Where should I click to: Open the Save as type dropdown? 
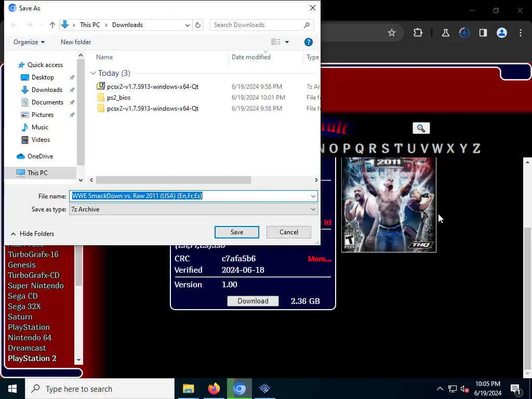pos(193,209)
